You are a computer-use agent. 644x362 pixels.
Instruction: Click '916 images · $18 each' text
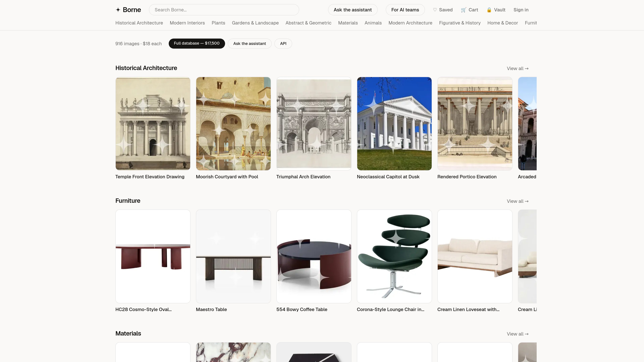pos(138,43)
